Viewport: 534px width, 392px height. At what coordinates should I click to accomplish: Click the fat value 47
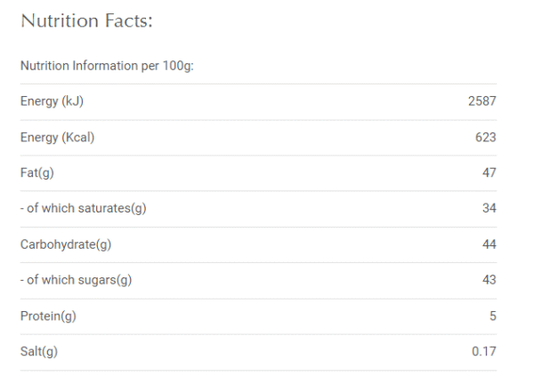tap(489, 173)
